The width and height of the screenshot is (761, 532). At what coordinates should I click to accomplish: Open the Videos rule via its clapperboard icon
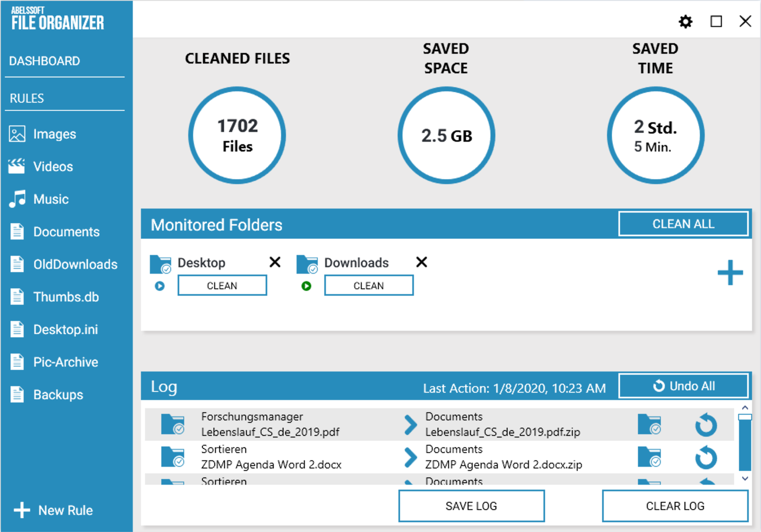click(x=16, y=166)
